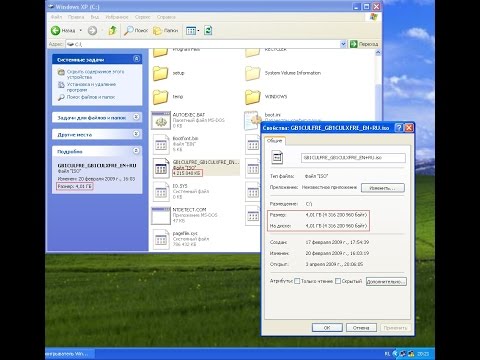The width and height of the screenshot is (480, 360).
Task: Expand Задачи для файлов и папок panel
Action: [136, 117]
